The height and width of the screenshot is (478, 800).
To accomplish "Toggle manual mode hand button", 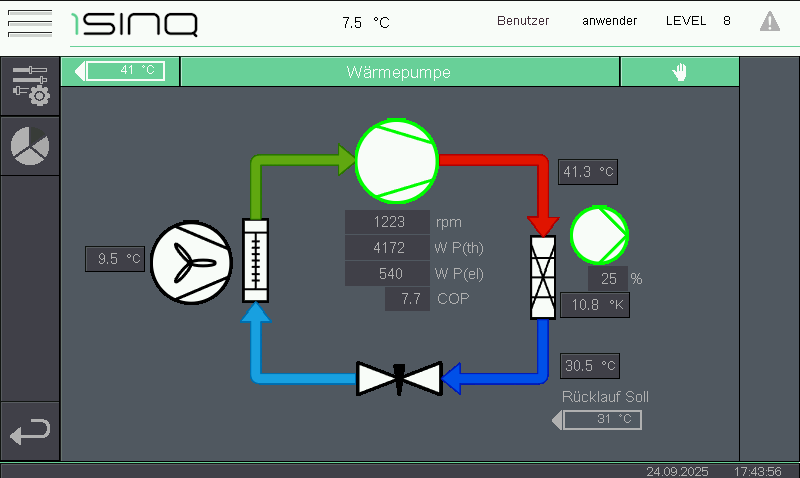I will [680, 72].
